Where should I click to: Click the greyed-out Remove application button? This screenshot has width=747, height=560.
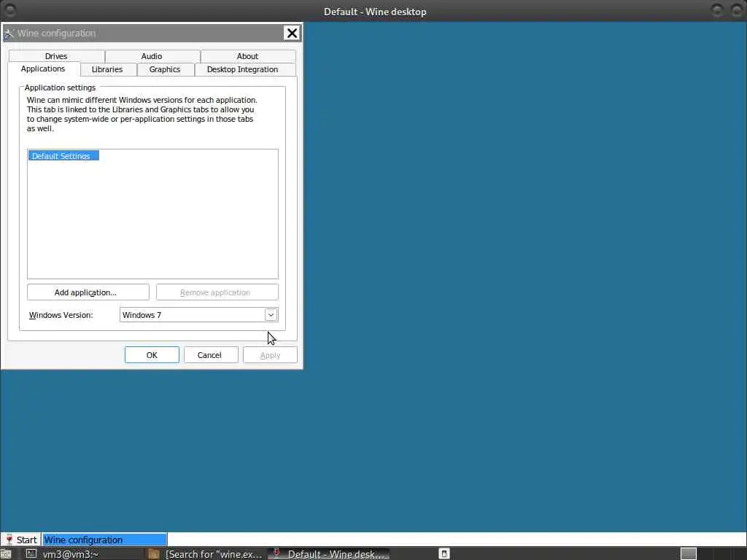[217, 292]
